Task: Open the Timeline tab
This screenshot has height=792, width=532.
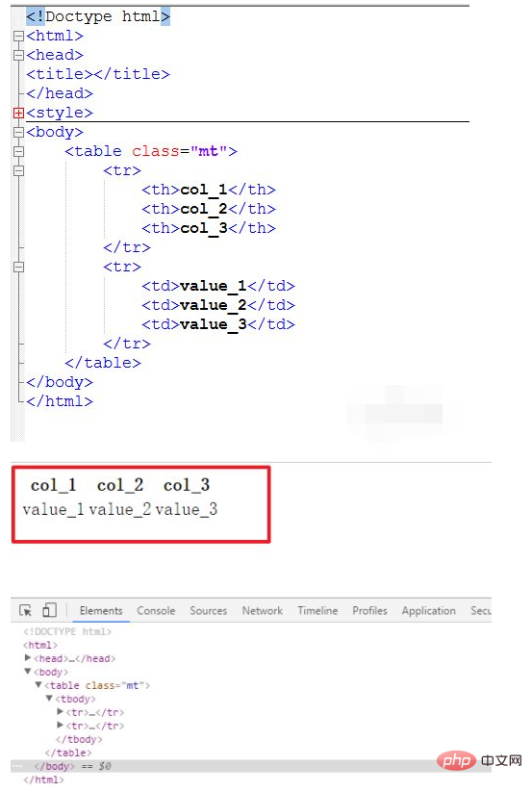Action: [x=317, y=611]
